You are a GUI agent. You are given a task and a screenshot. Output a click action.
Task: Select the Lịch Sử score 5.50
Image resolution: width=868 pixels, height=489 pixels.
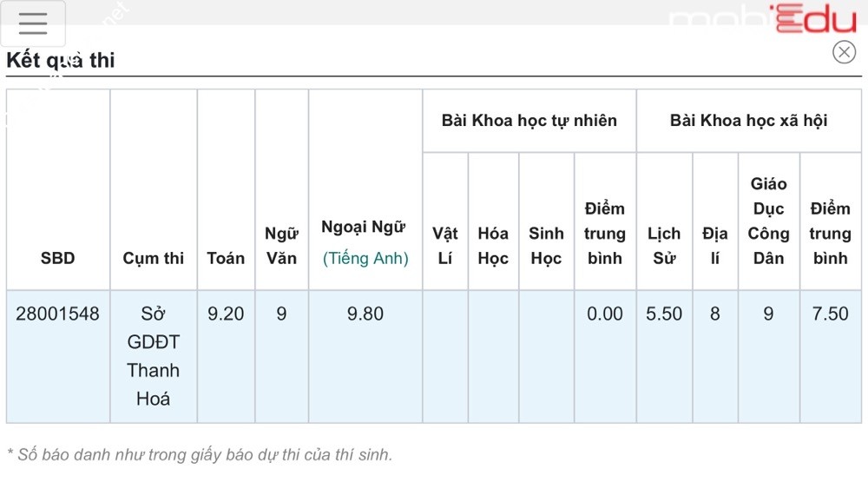(x=664, y=314)
